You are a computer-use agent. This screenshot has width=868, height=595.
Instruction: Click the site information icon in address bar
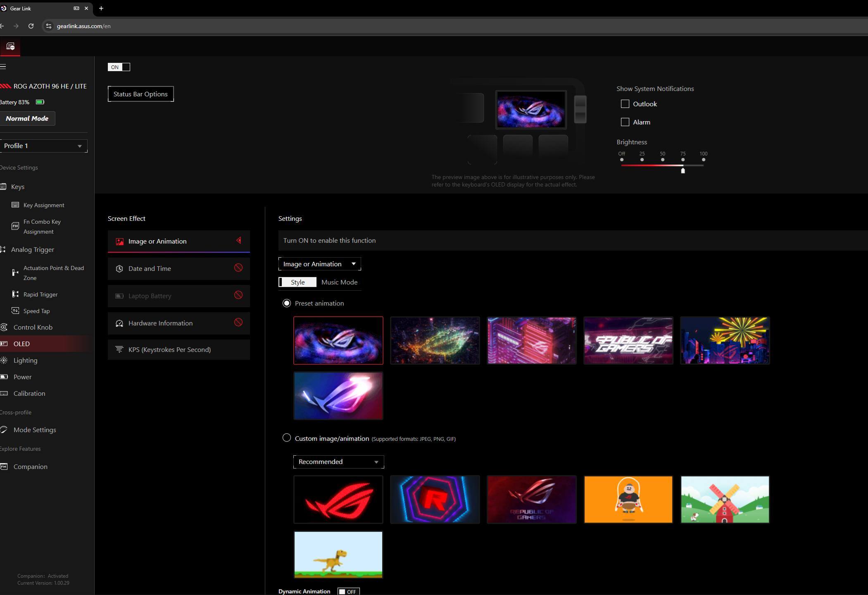tap(49, 26)
